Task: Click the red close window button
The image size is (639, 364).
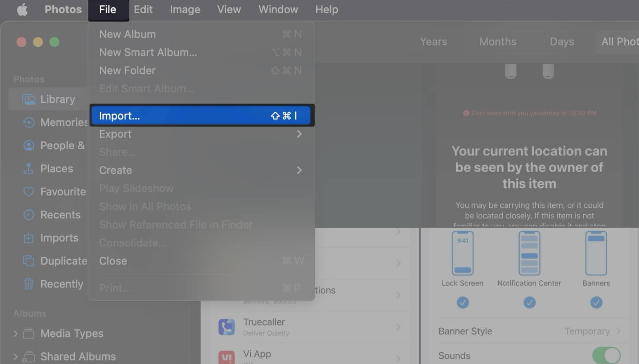Action: [x=21, y=42]
